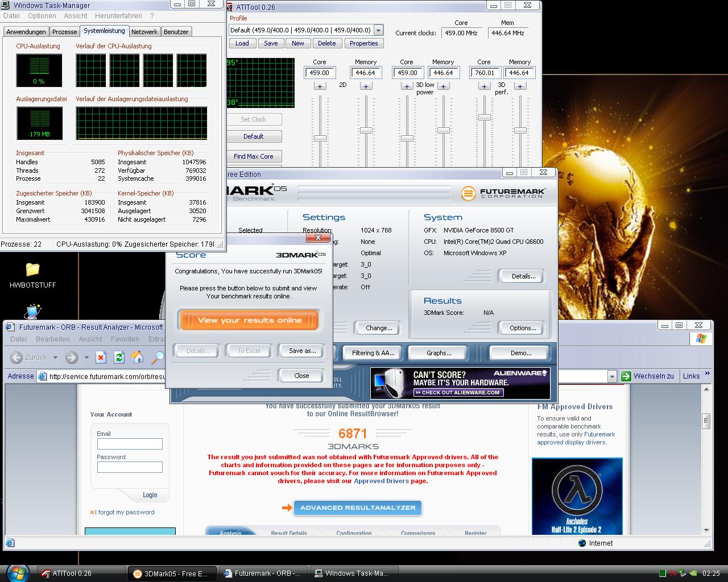Image resolution: width=728 pixels, height=582 pixels.
Task: Click the 2D Memory slider handle
Action: click(366, 130)
